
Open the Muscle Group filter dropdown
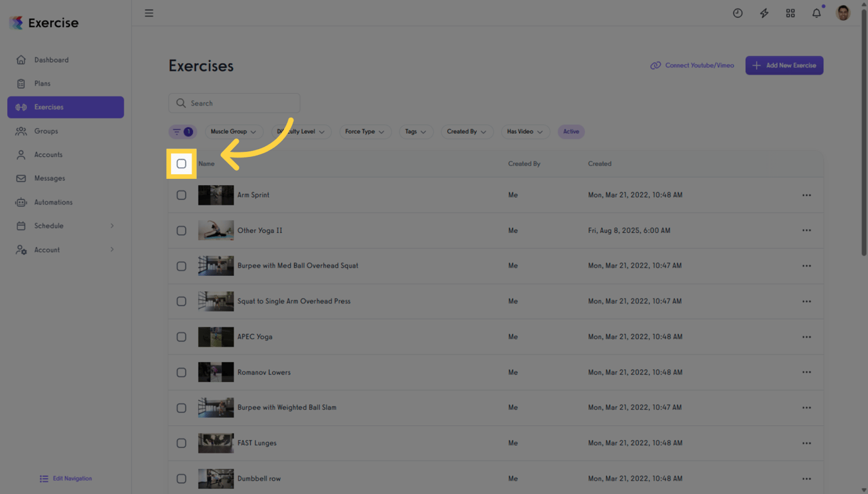tap(234, 132)
